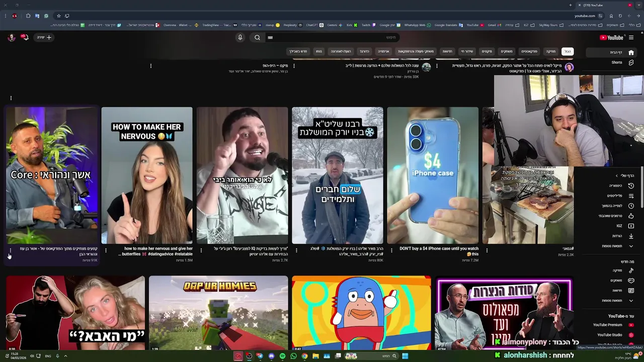
Task: Select the News (חדשות) filter chip
Action: [447, 51]
